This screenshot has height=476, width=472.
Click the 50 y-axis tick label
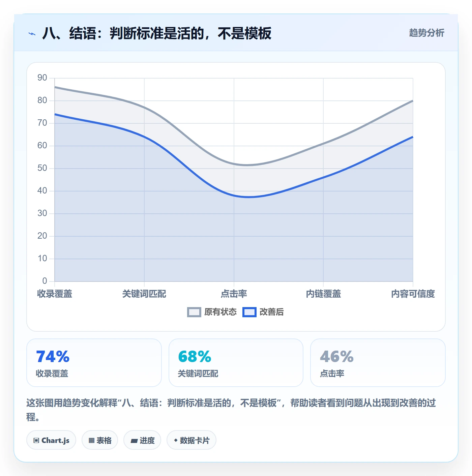tap(42, 168)
